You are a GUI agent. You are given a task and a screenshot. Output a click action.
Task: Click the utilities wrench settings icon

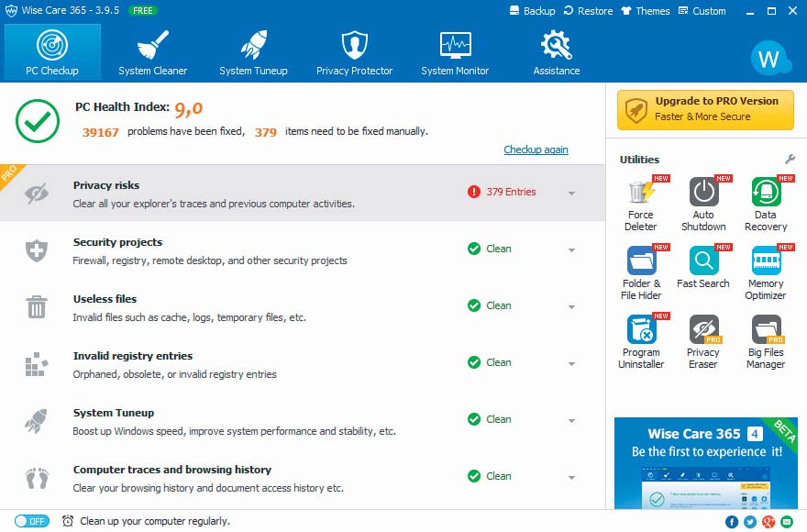pyautogui.click(x=790, y=159)
